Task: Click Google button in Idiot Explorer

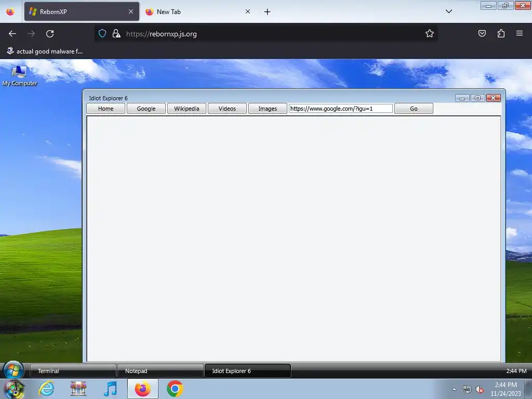Action: [146, 109]
